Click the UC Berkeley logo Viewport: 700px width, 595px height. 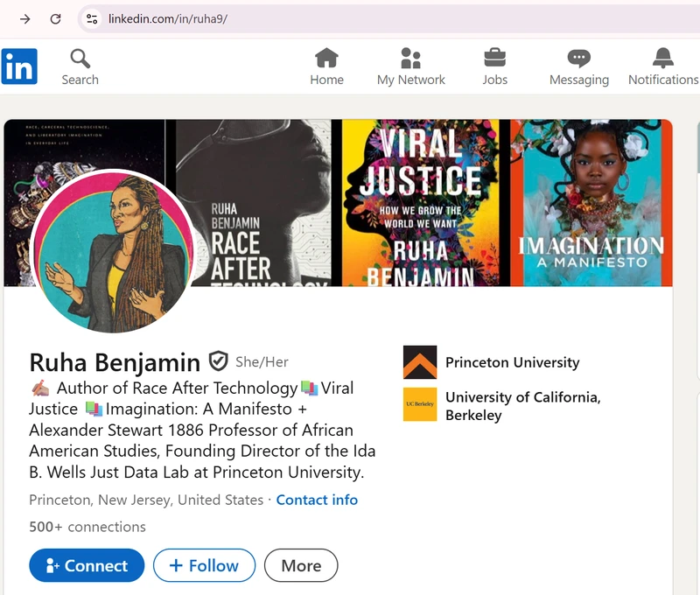pos(420,404)
